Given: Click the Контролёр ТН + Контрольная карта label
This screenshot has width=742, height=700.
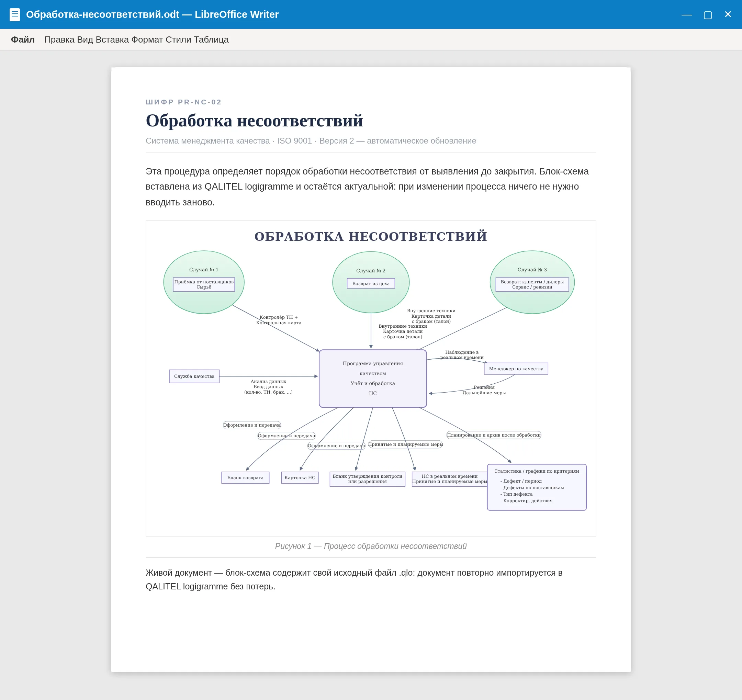Looking at the screenshot, I should coord(279,320).
